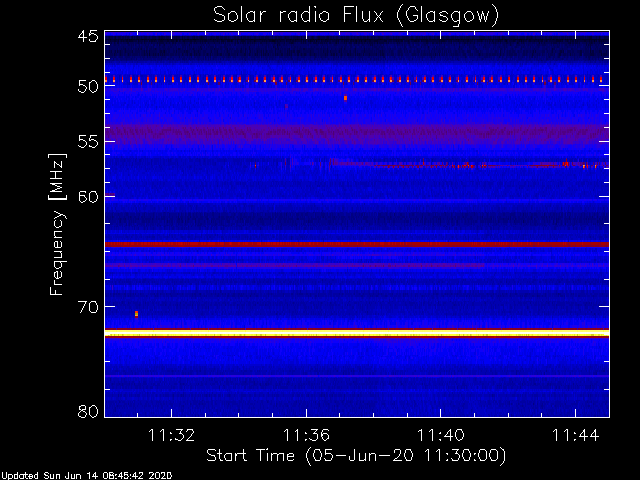Click the isolated orange spot near 51 MHz
The image size is (640, 480).
[345, 98]
